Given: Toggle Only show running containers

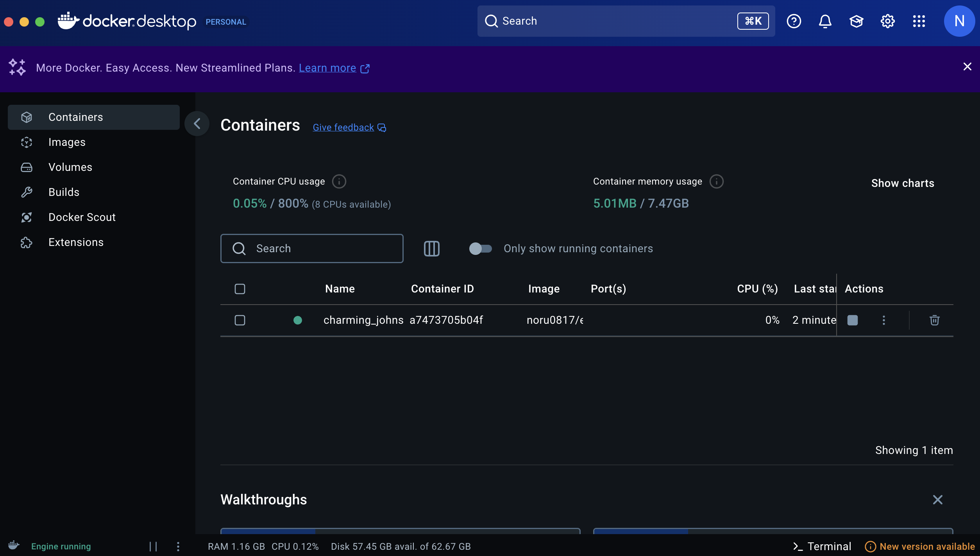Looking at the screenshot, I should pos(480,249).
